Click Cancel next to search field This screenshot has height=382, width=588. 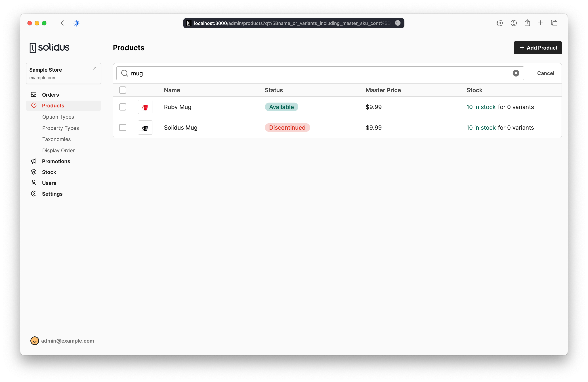point(545,73)
